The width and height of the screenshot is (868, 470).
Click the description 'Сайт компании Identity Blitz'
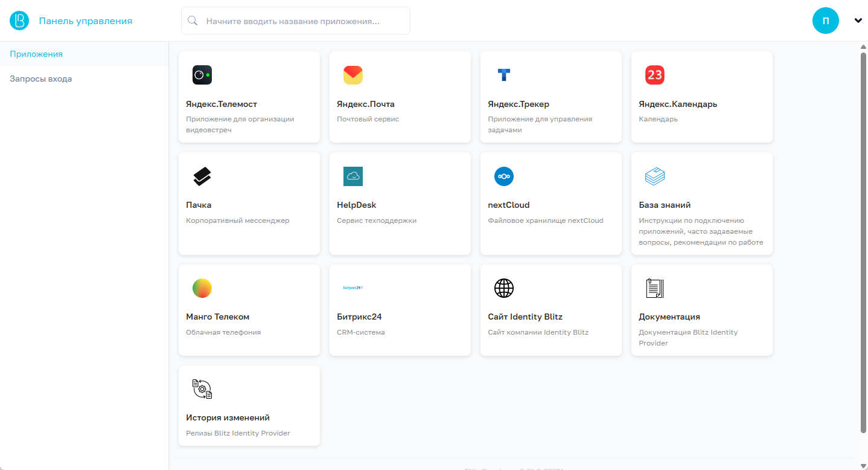[x=538, y=333]
